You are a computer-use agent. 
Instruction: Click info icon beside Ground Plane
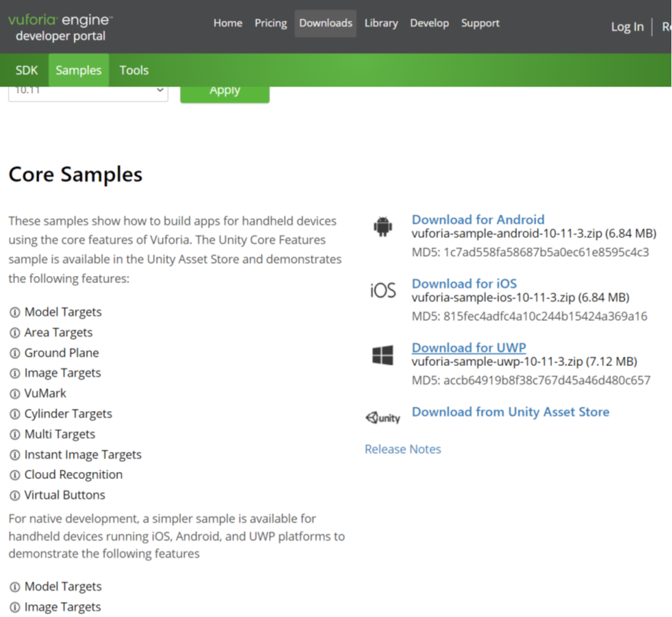(x=14, y=353)
